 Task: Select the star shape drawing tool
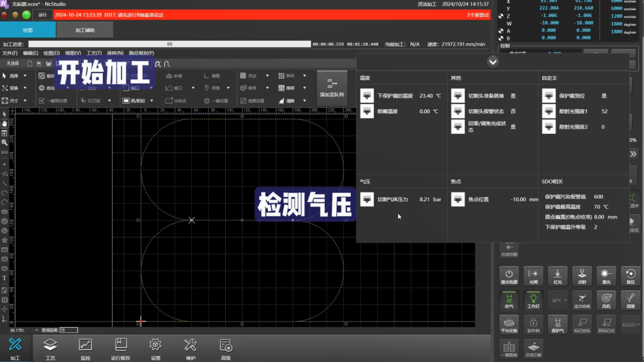(x=4, y=241)
